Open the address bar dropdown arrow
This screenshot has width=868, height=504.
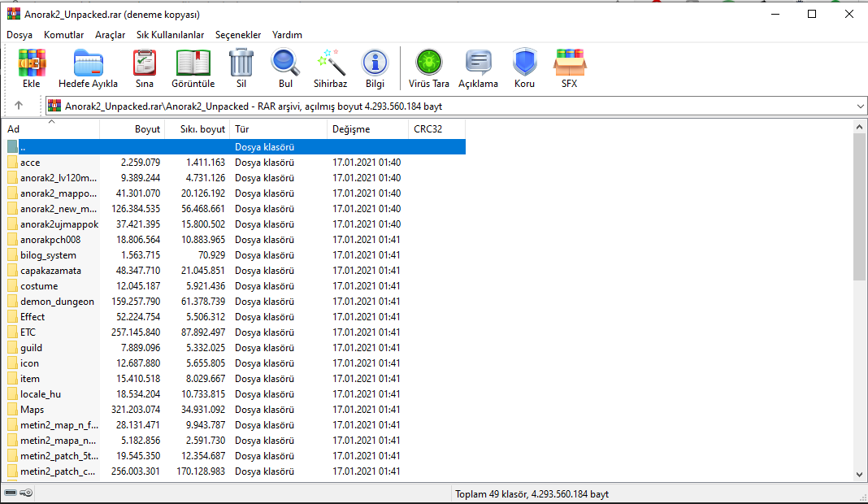[x=859, y=105]
